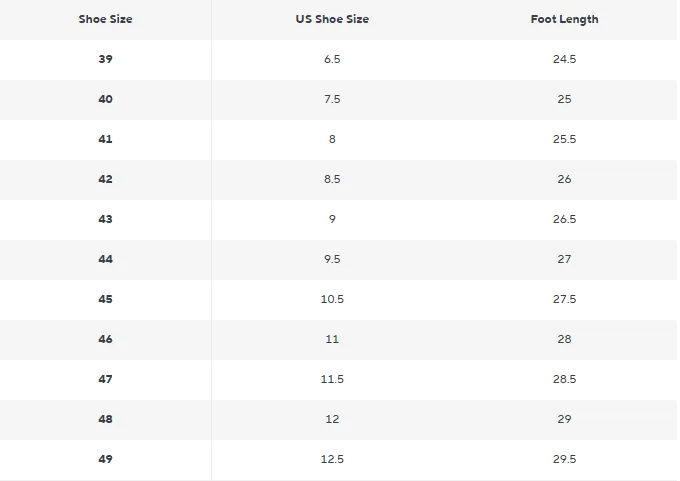Click shoe size 44 row label
This screenshot has height=481, width=680.
coord(106,259)
